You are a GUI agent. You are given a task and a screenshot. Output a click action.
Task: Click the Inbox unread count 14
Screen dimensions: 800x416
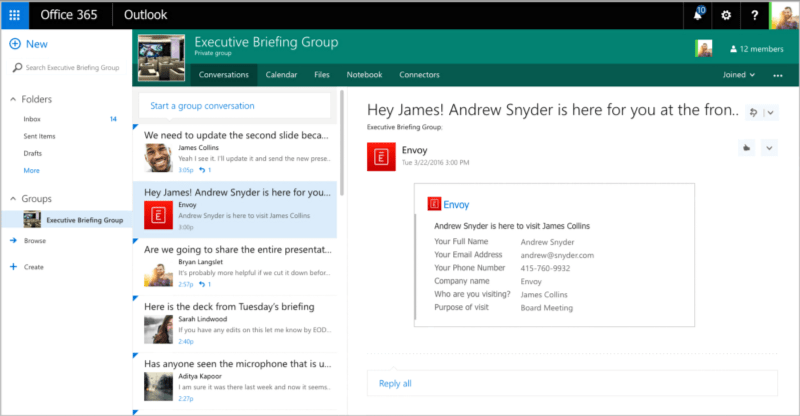tap(113, 119)
